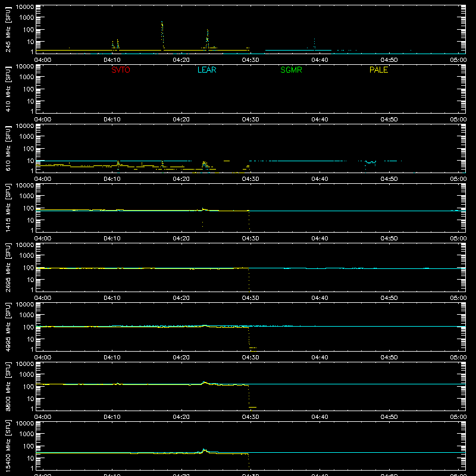Click the yellow drop-off in the 4995 MHz trace
The width and height of the screenshot is (476, 476).
coord(249,337)
